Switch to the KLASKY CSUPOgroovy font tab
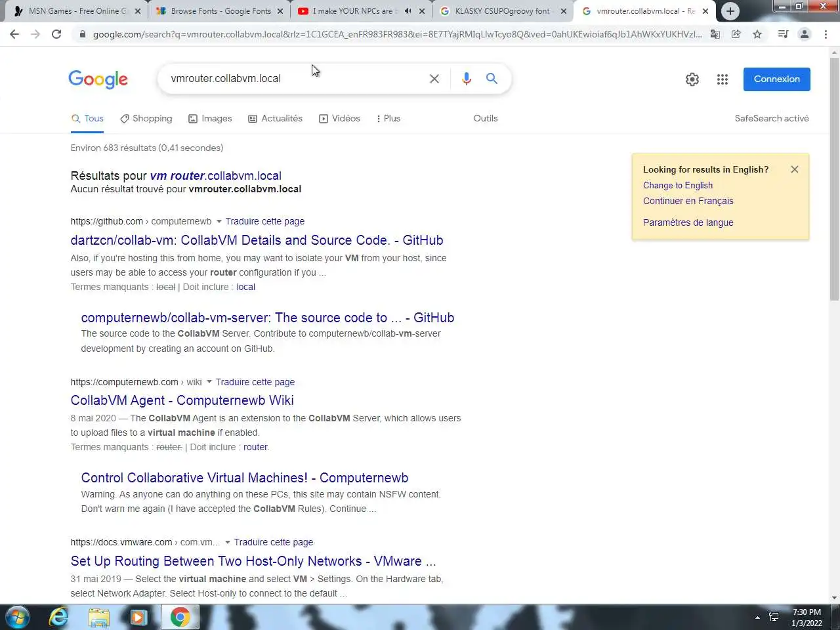This screenshot has width=840, height=630. (x=503, y=11)
